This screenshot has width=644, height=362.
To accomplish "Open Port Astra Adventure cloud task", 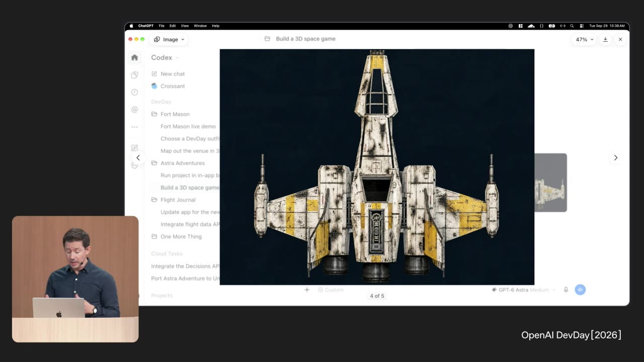I will point(185,278).
